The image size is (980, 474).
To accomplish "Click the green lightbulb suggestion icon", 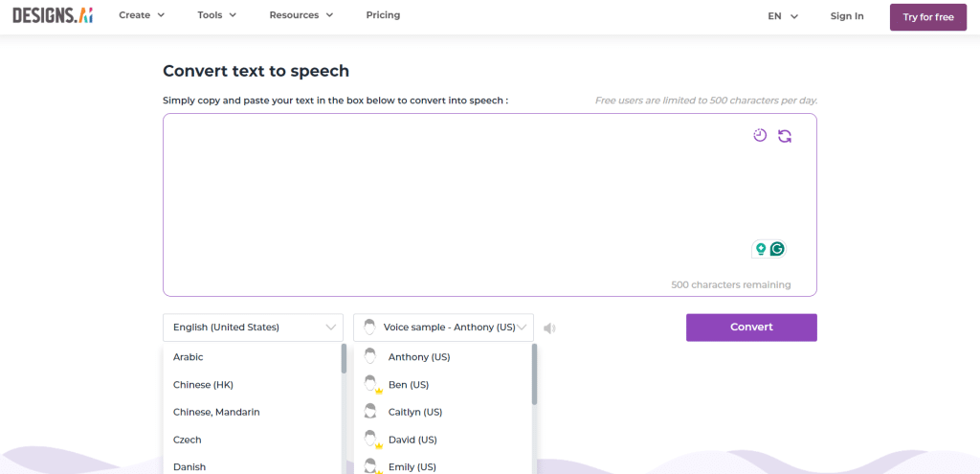I will click(761, 249).
